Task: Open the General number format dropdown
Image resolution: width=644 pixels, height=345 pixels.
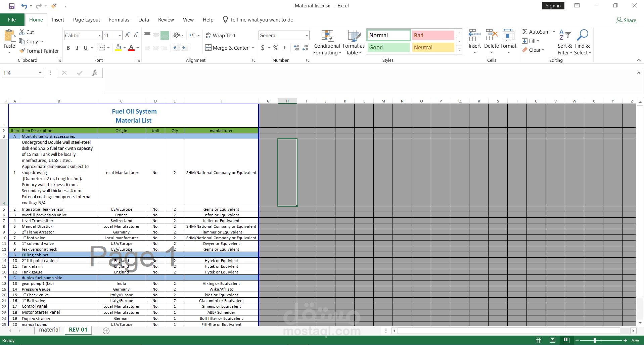Action: (307, 35)
